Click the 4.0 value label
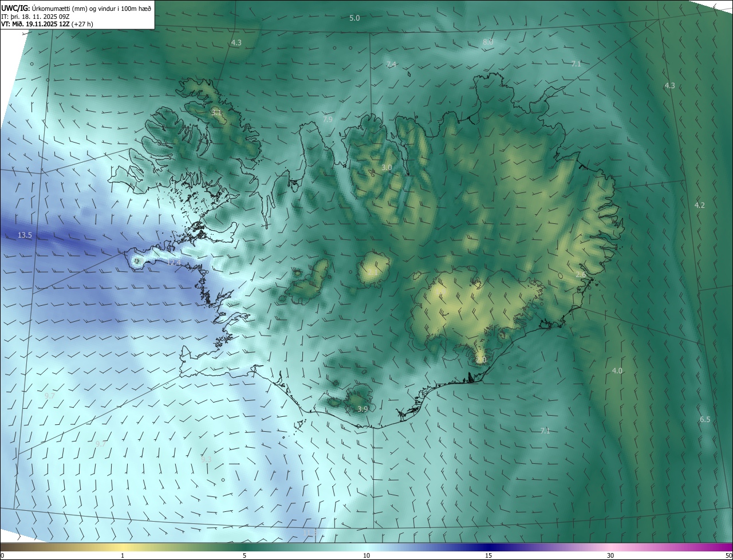Image resolution: width=733 pixels, height=560 pixels. [617, 370]
